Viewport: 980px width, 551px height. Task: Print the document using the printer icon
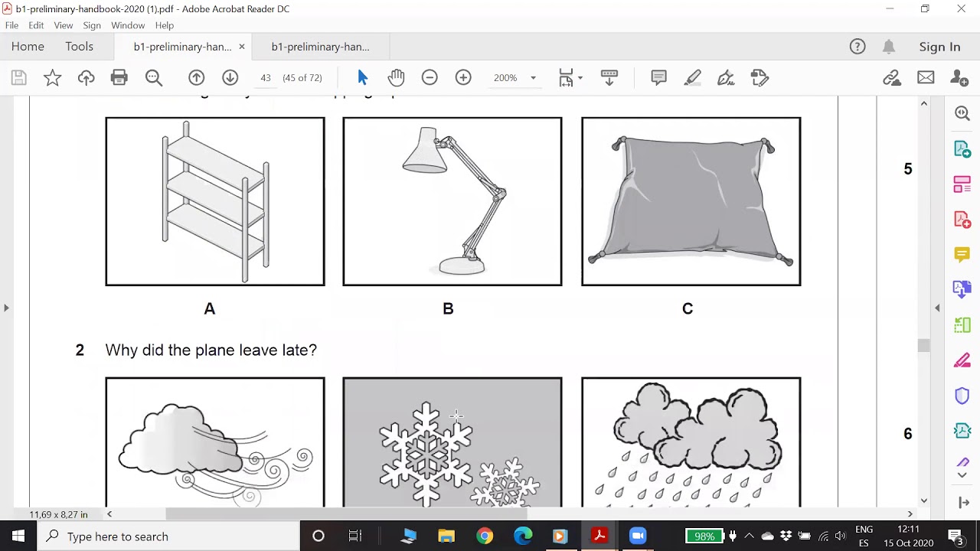pos(119,77)
